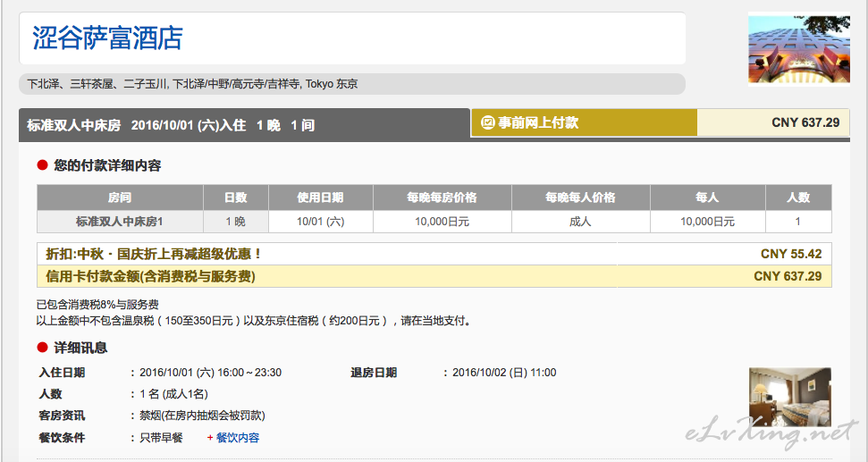This screenshot has width=868, height=462.
Task: View the guest room thumbnail photo
Action: pyautogui.click(x=790, y=398)
